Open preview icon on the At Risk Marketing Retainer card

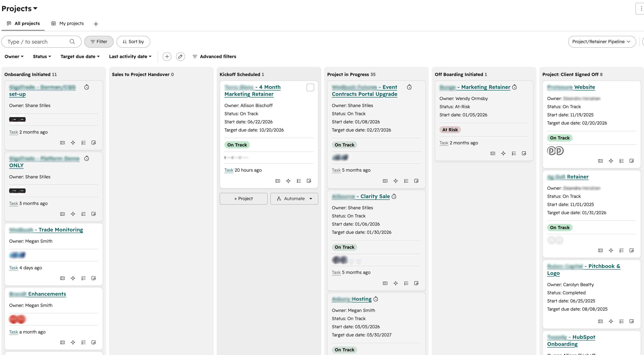point(493,153)
